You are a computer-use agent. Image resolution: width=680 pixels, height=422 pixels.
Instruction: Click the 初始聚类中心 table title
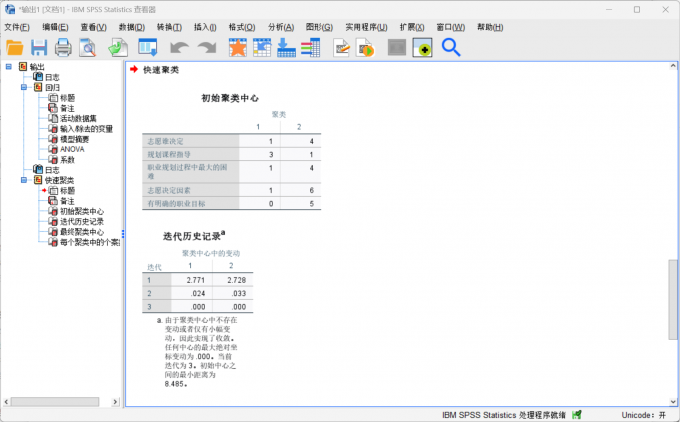(x=230, y=99)
